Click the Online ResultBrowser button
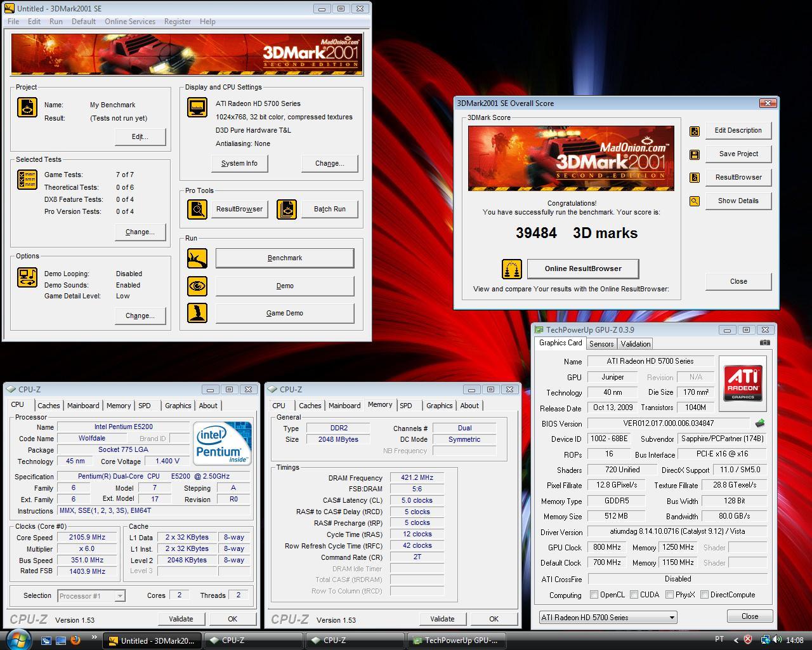The width and height of the screenshot is (812, 650). point(583,269)
